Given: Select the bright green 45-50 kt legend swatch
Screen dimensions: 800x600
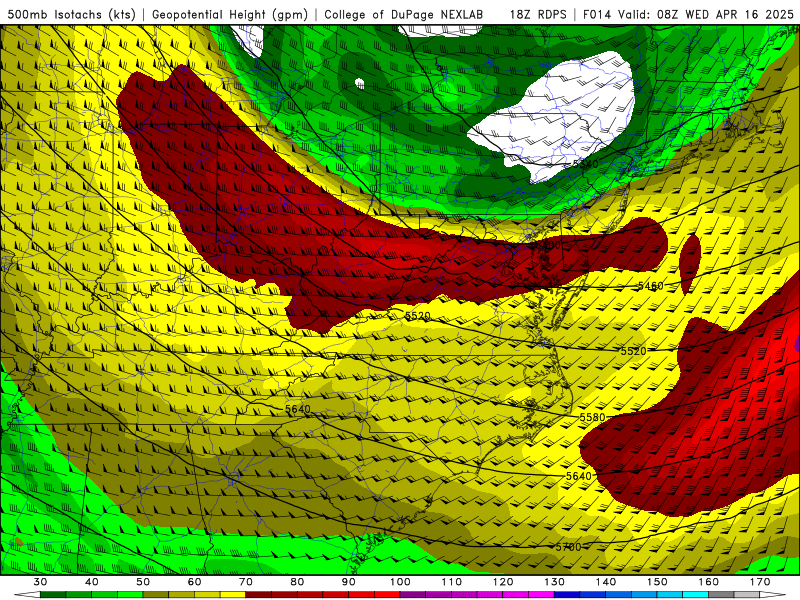Looking at the screenshot, I should click(x=130, y=595).
